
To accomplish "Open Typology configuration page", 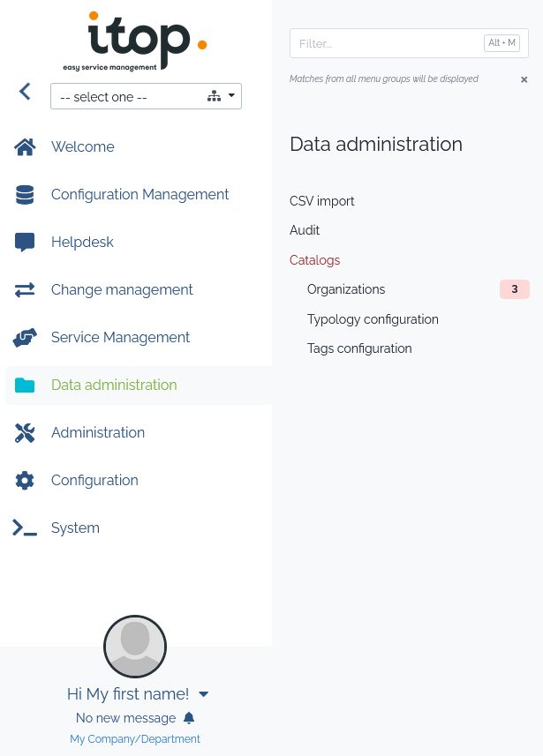I will (373, 319).
